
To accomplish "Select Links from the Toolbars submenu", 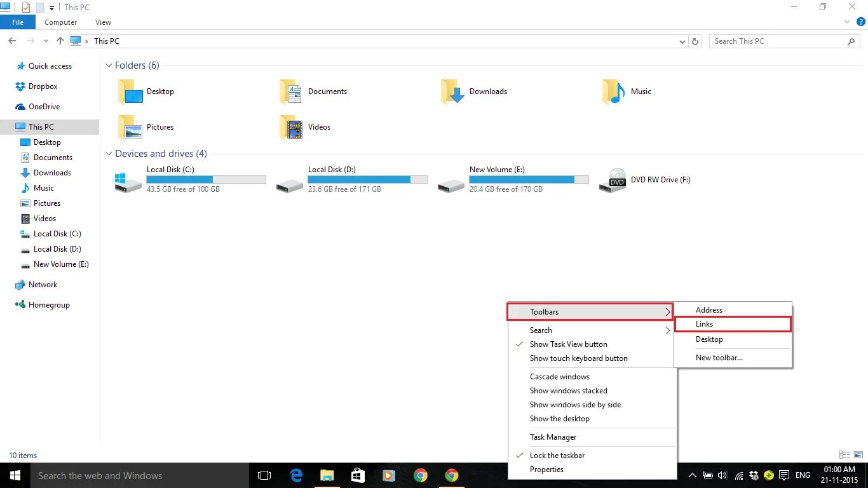I will (x=704, y=324).
